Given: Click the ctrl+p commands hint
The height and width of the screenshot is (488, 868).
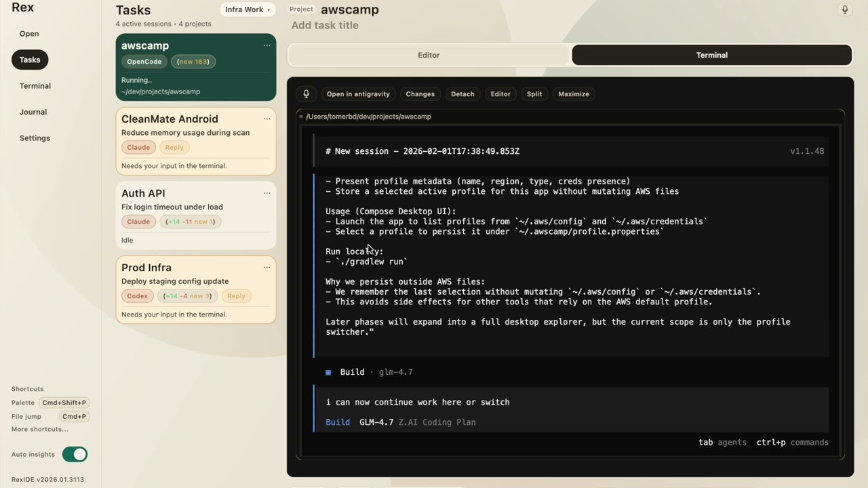Looking at the screenshot, I should (793, 443).
